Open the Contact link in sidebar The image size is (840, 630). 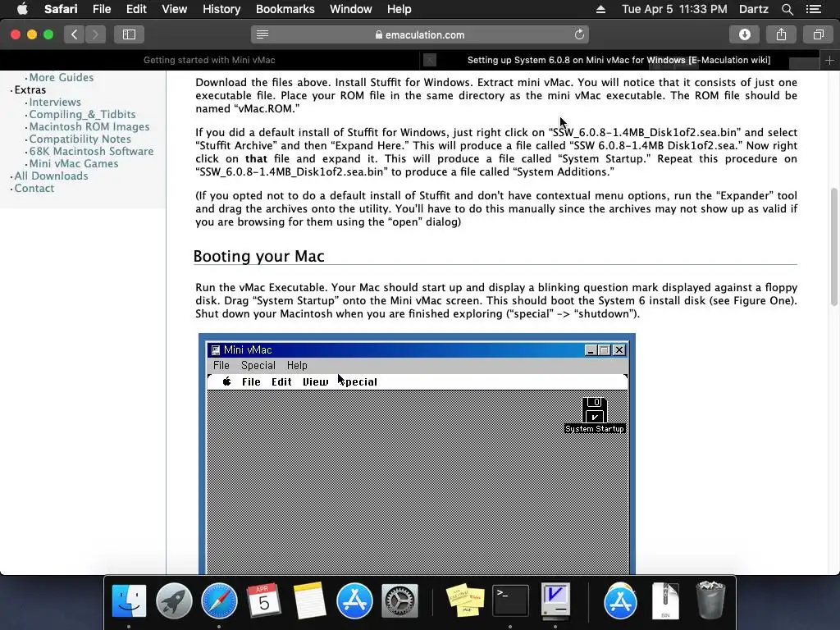(34, 188)
